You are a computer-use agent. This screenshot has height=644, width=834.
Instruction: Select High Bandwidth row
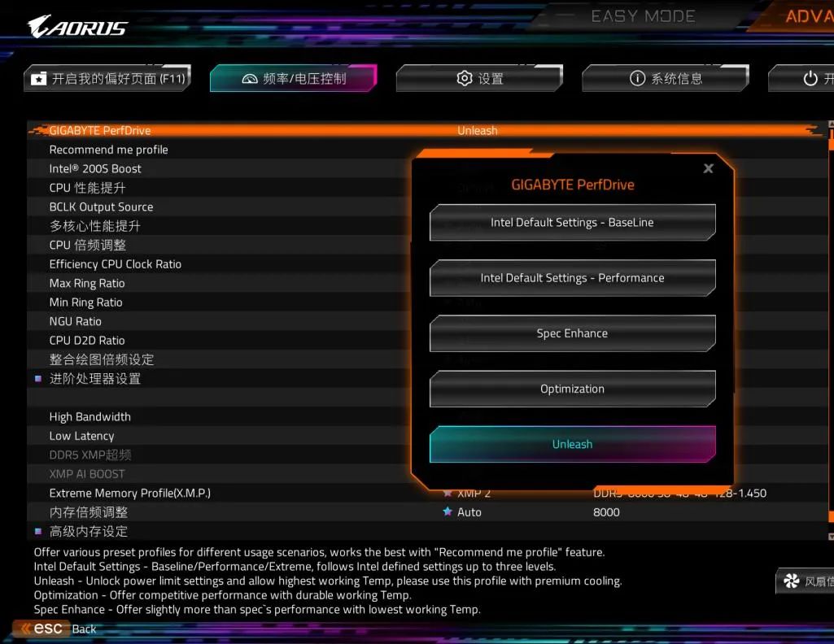[219, 417]
